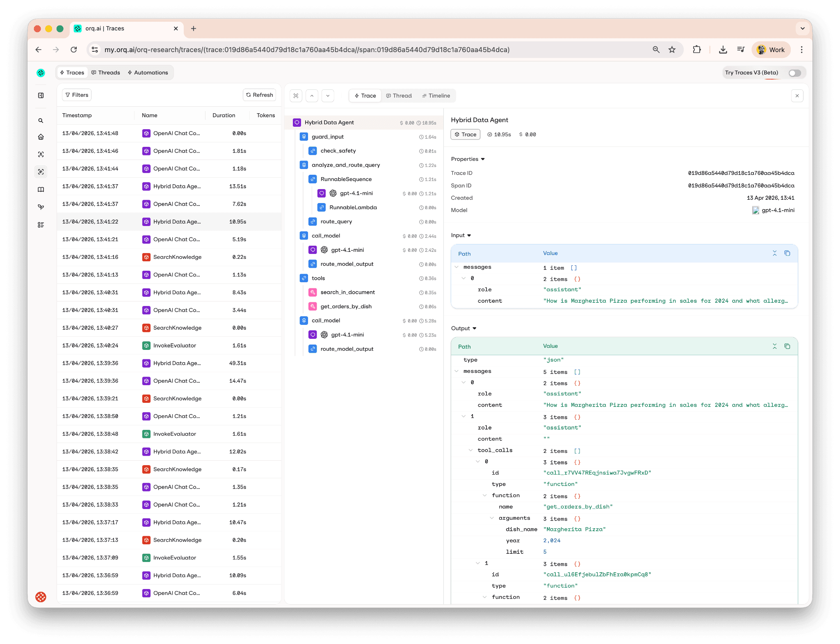Collapse tool_calls node in Output tree

click(470, 450)
